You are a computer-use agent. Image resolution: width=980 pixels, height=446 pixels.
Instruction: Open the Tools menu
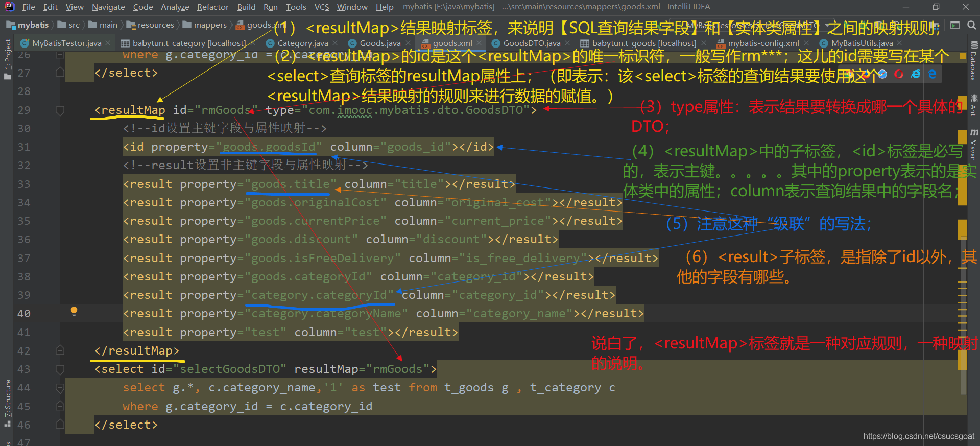296,7
